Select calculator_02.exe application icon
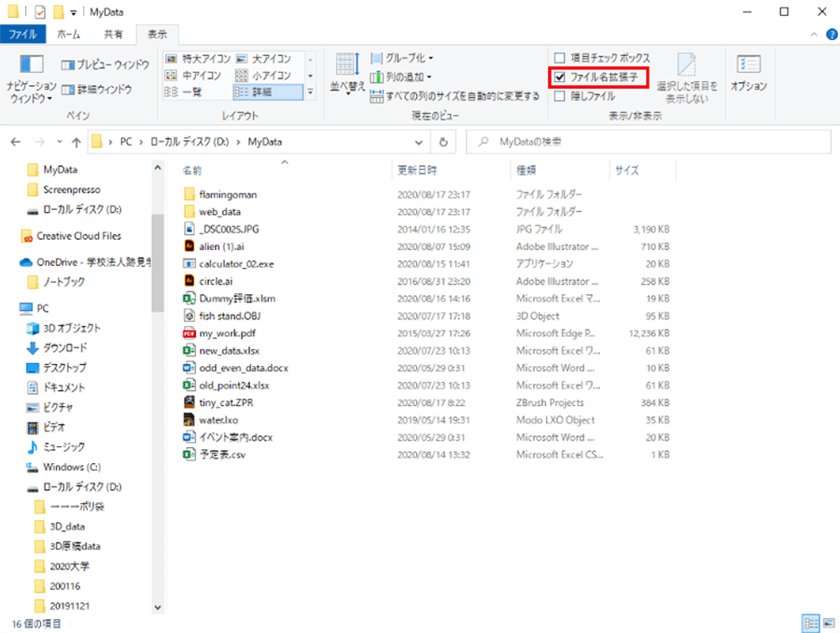Viewport: 840px width, 633px height. [x=189, y=263]
